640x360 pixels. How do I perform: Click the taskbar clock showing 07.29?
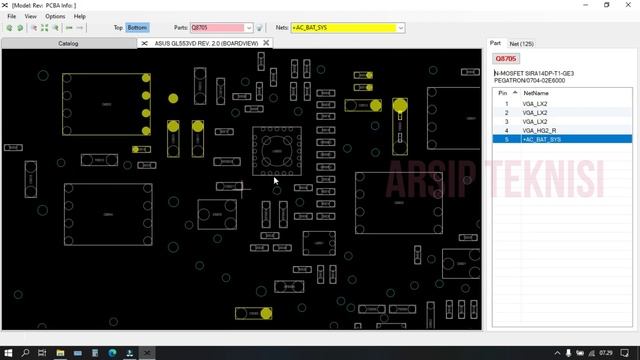pyautogui.click(x=607, y=353)
